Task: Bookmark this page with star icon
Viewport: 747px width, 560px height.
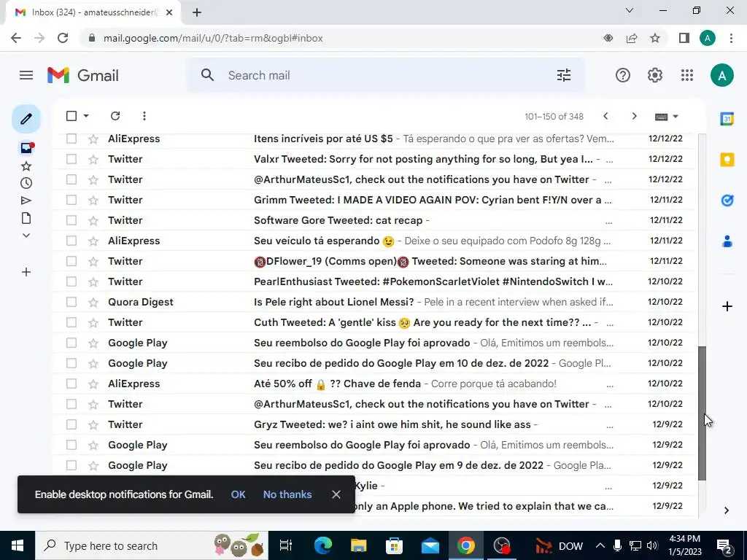Action: pyautogui.click(x=655, y=38)
